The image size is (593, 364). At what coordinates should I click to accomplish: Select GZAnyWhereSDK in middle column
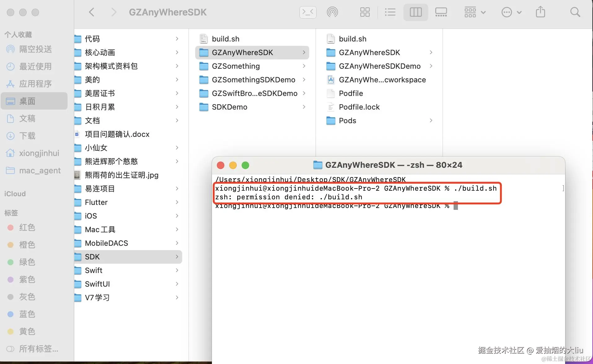point(252,52)
